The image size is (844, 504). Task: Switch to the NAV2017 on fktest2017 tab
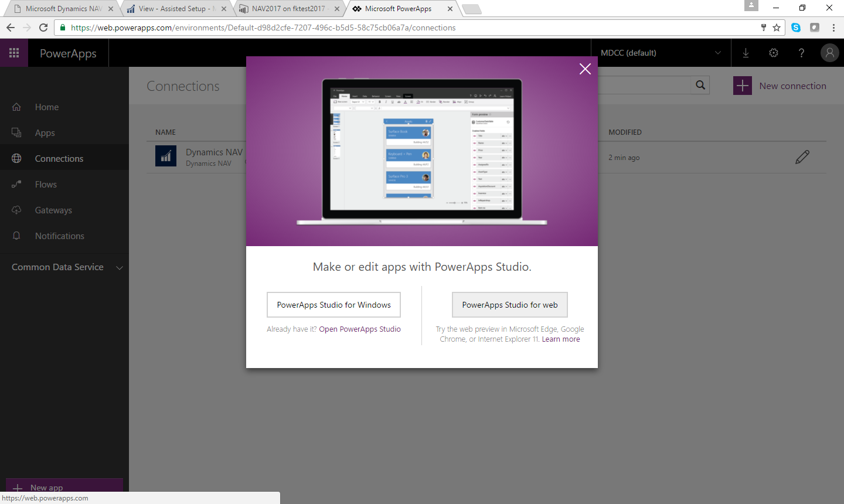pos(288,9)
